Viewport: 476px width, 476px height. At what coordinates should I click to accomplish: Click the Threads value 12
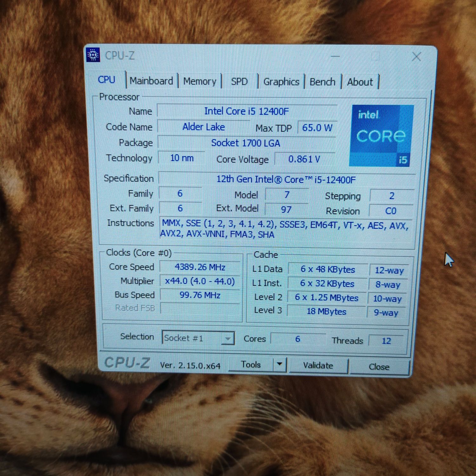386,341
